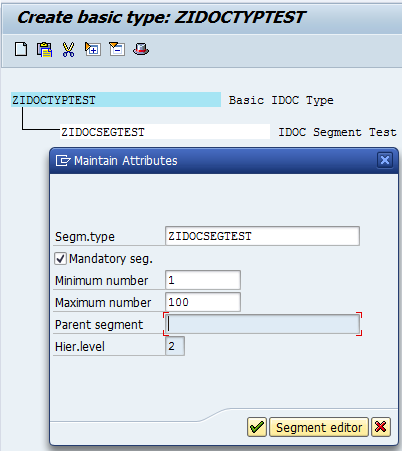Click the Parent segment field
Viewport: 402px width, 451px height.
pos(262,324)
